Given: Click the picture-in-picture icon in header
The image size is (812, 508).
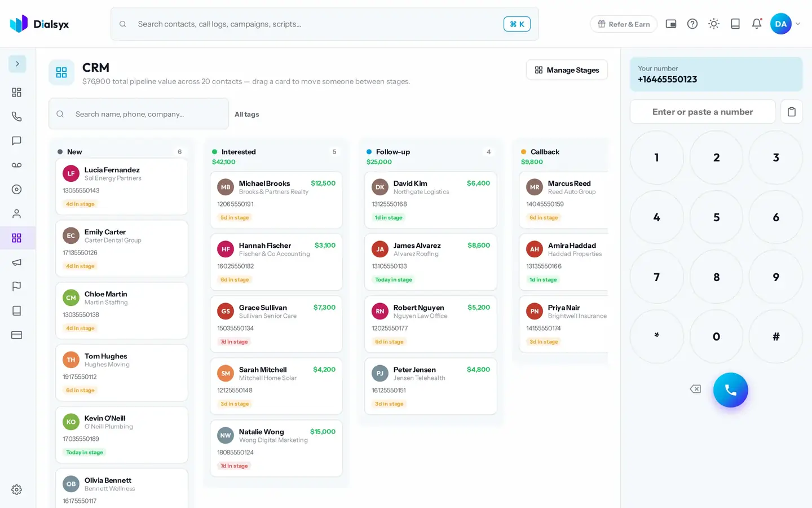Looking at the screenshot, I should click(x=671, y=24).
